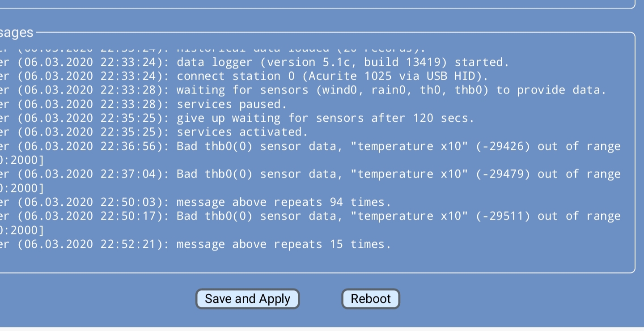Click the partially hidden historical data loaded line

(x=301, y=49)
